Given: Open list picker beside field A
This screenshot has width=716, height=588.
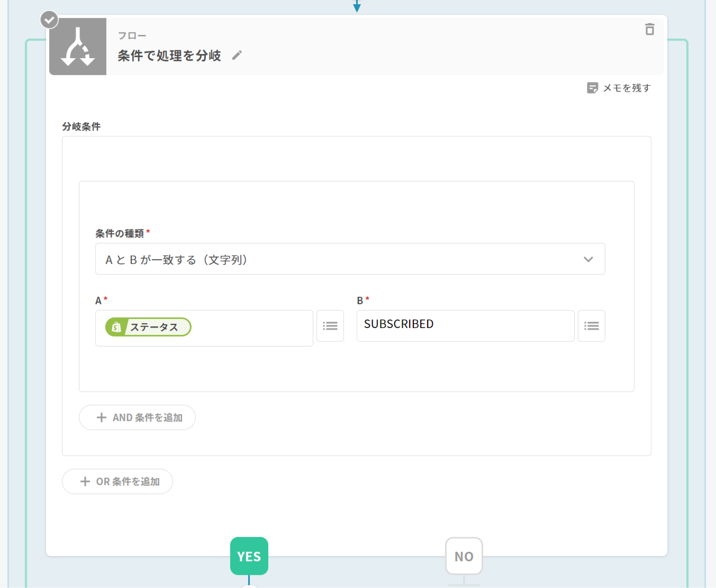Looking at the screenshot, I should pos(330,326).
